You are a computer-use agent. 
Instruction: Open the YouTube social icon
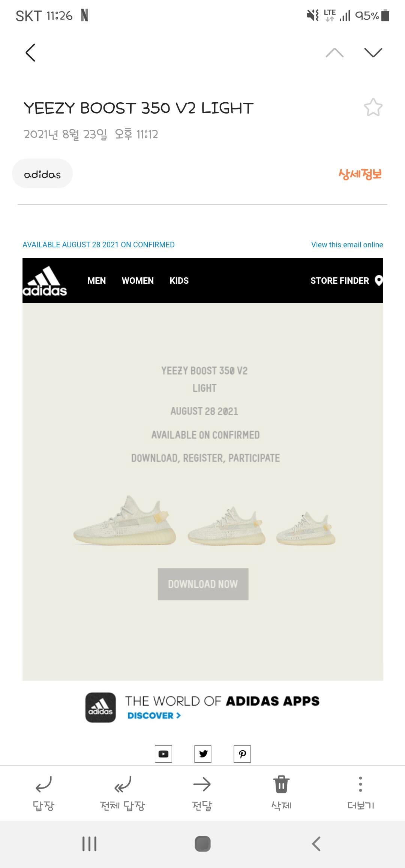163,754
